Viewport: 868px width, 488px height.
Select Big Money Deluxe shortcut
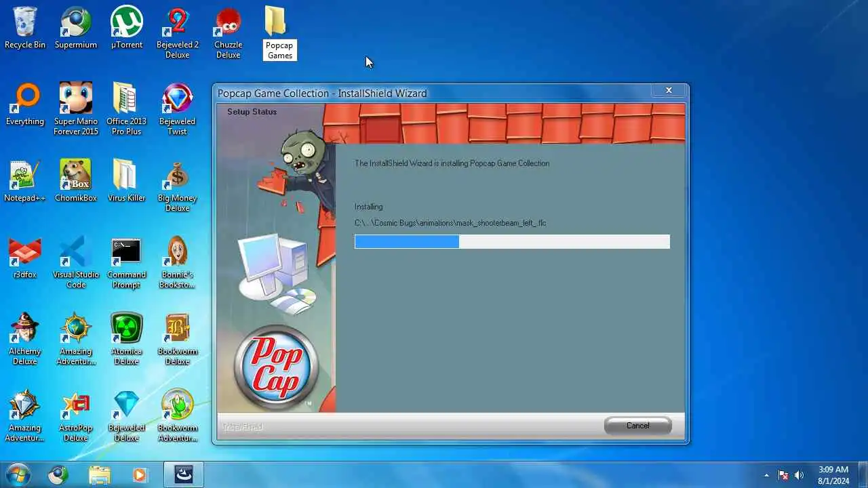[x=178, y=186]
